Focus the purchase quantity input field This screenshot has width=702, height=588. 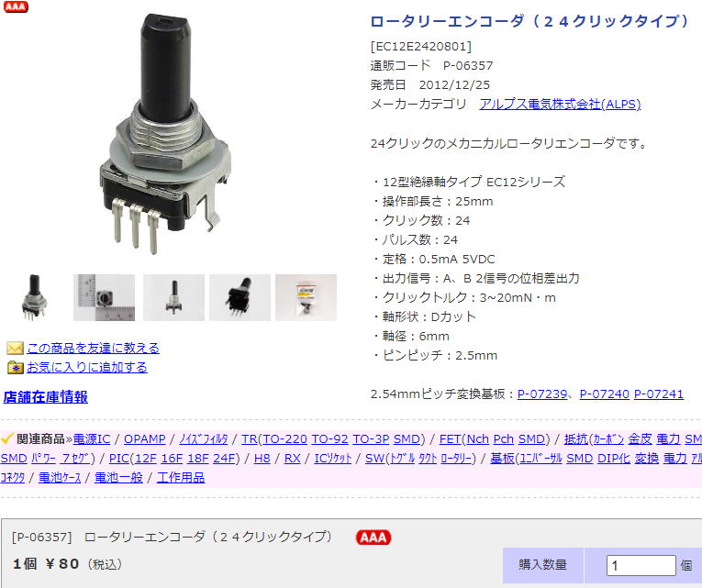click(641, 565)
